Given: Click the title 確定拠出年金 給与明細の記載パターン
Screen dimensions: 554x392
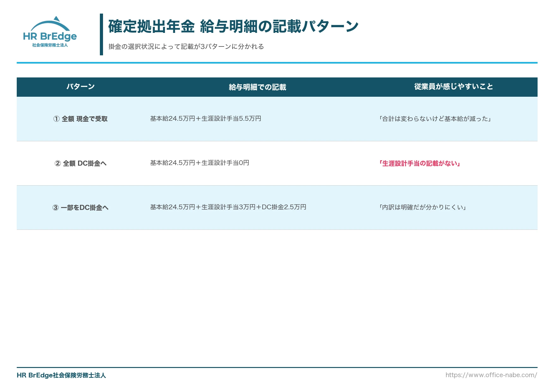Looking at the screenshot, I should point(233,26).
